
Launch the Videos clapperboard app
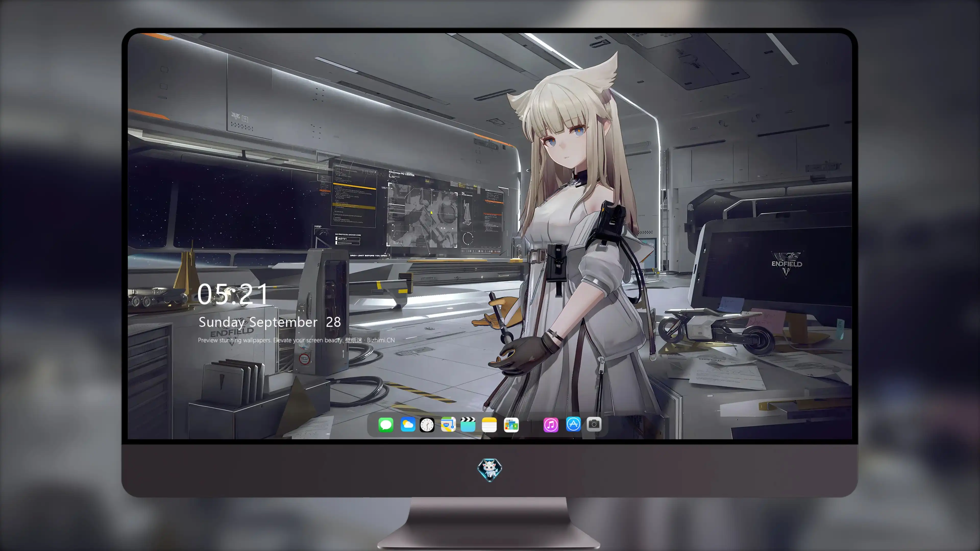468,424
